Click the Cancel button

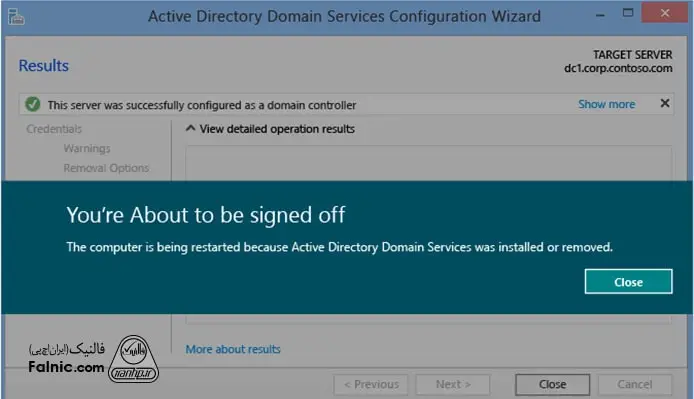click(634, 384)
